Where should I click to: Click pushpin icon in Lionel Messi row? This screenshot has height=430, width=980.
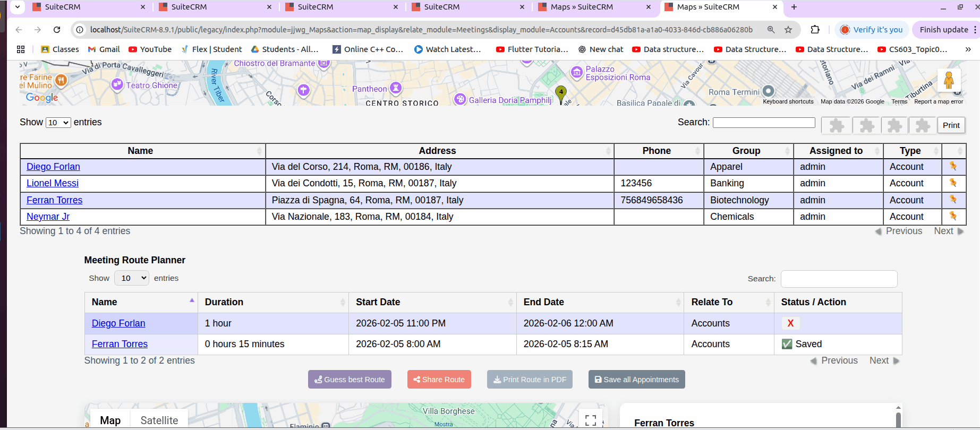[953, 183]
